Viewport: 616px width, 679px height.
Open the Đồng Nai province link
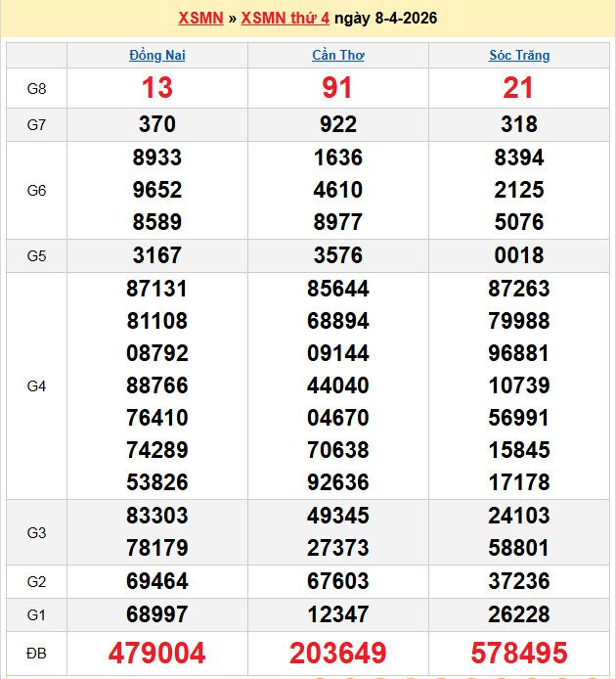pyautogui.click(x=156, y=56)
